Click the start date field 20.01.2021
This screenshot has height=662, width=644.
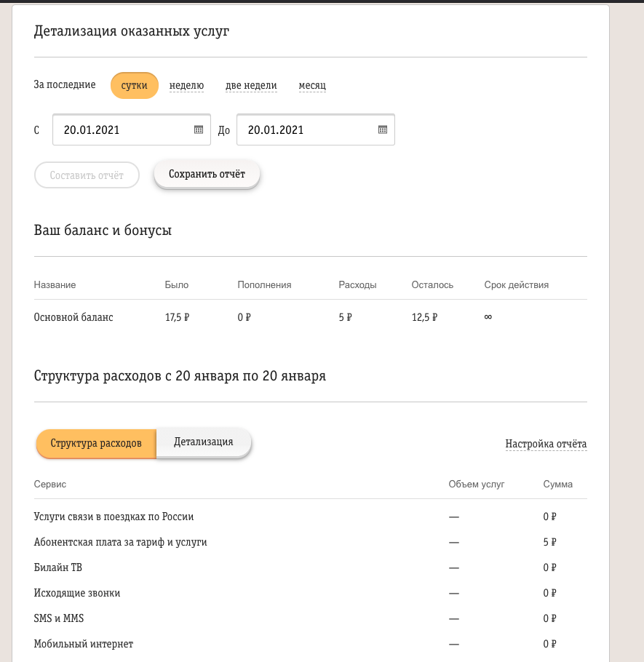(131, 129)
